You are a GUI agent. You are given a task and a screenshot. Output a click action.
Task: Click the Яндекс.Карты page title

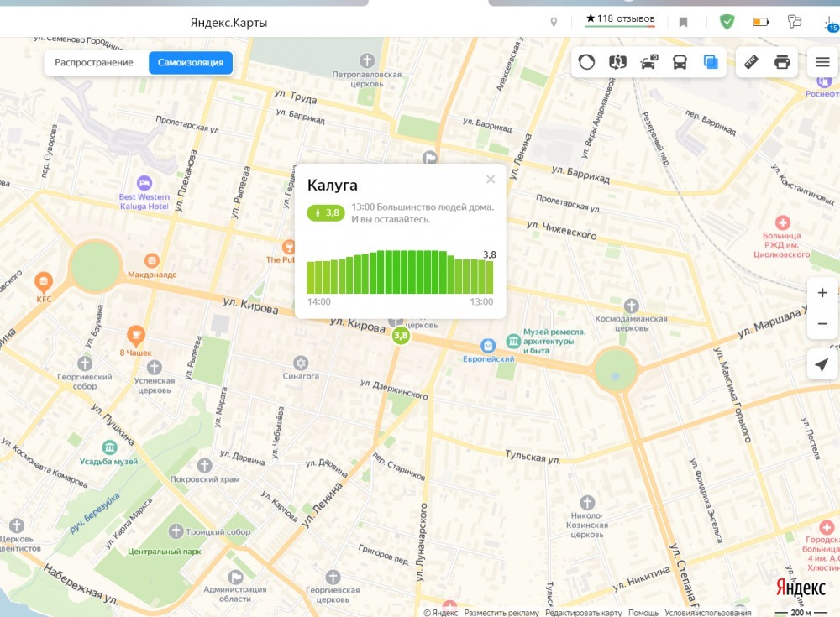point(228,23)
